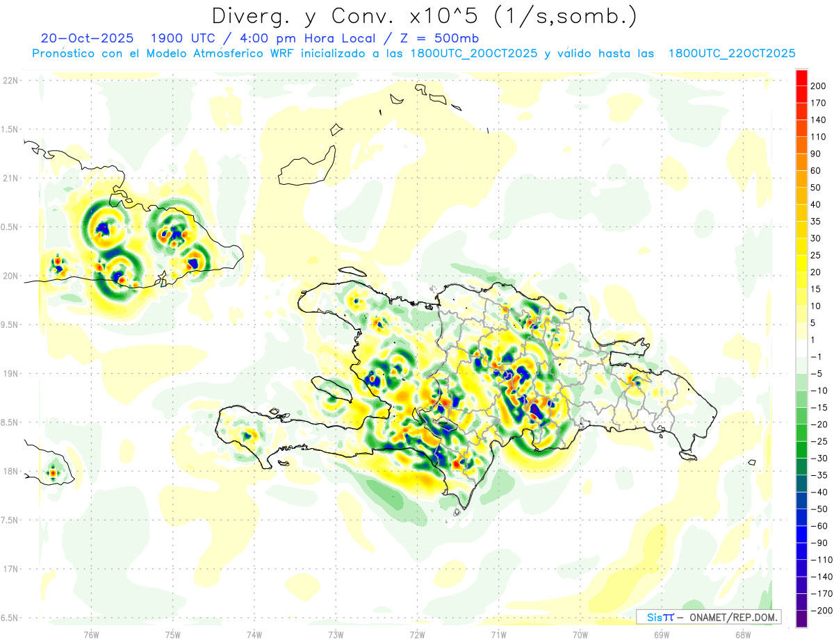
Task: Click the colorbar value '140'
Action: pos(819,119)
